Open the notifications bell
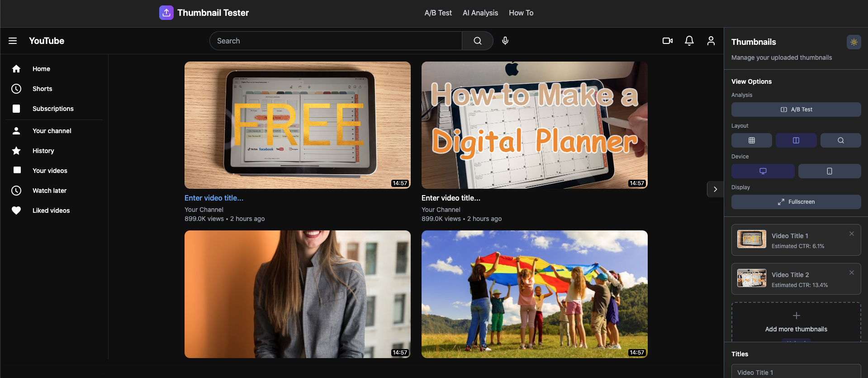This screenshot has height=378, width=868. (689, 41)
